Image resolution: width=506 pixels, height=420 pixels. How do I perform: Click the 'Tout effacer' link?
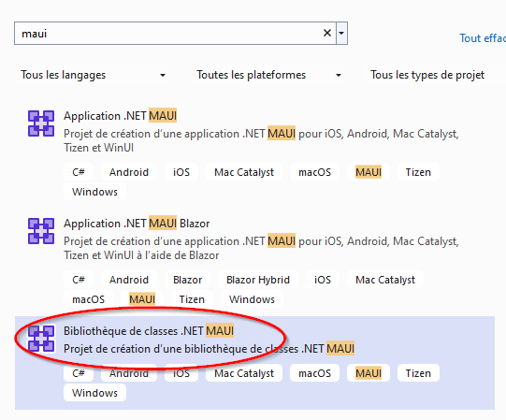point(483,38)
